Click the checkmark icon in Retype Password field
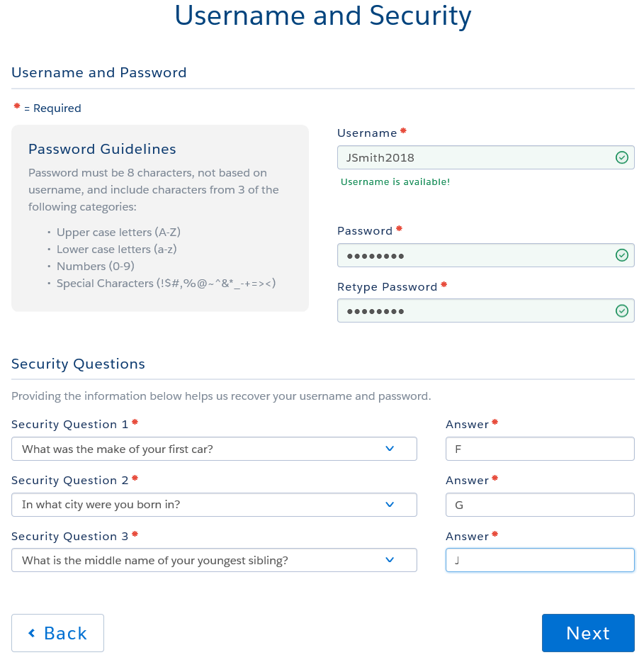 (621, 310)
